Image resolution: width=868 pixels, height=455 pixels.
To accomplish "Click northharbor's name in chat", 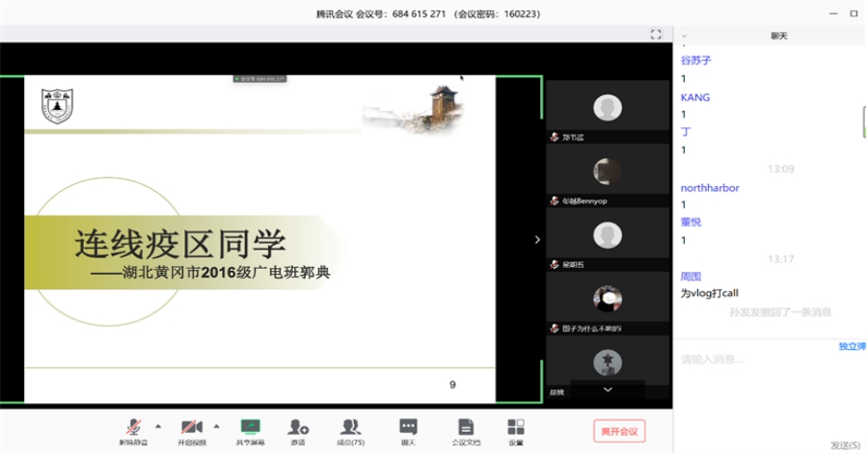I will coord(710,188).
